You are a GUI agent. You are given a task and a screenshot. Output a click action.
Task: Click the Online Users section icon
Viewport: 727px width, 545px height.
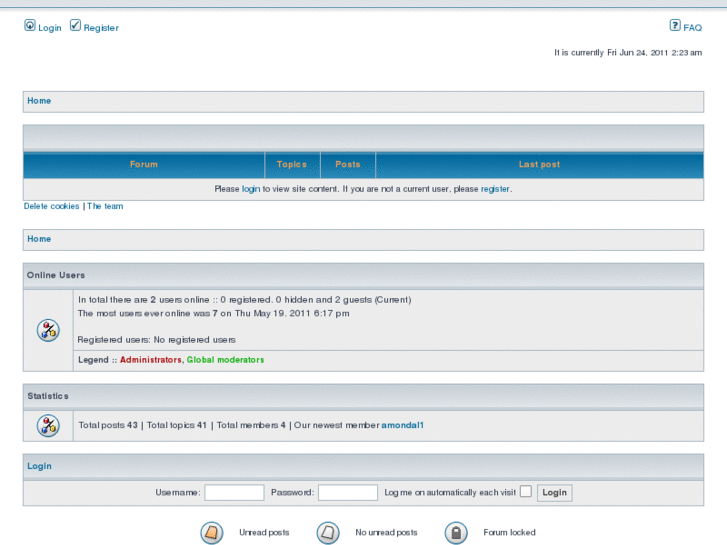48,331
